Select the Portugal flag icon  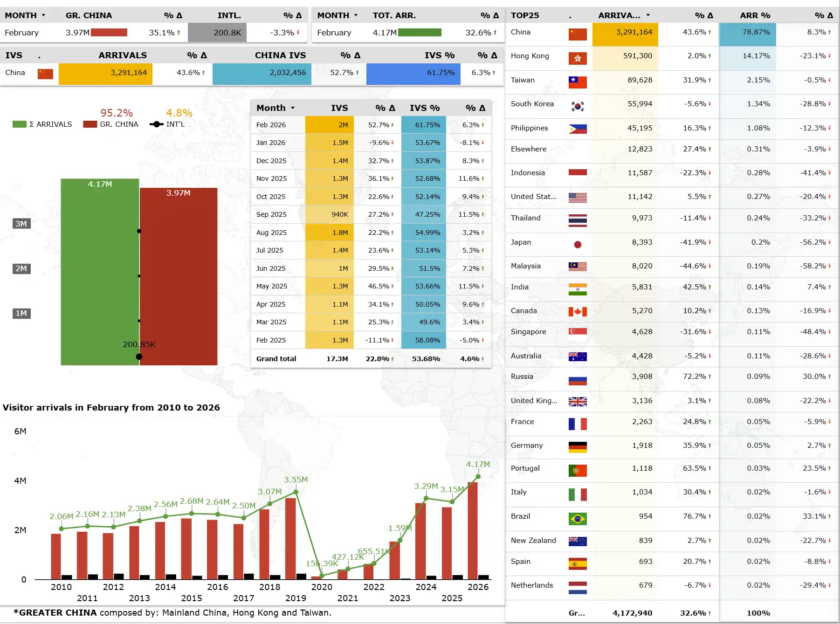(x=578, y=471)
